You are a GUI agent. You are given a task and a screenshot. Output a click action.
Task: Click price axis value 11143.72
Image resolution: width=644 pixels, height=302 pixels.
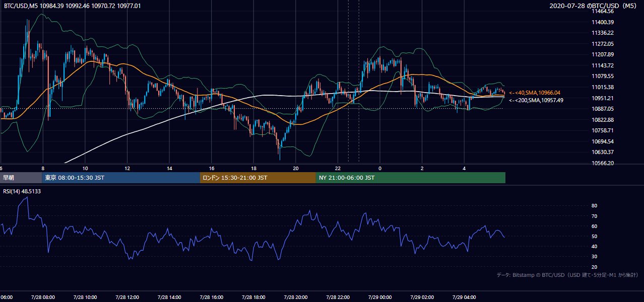click(603, 65)
